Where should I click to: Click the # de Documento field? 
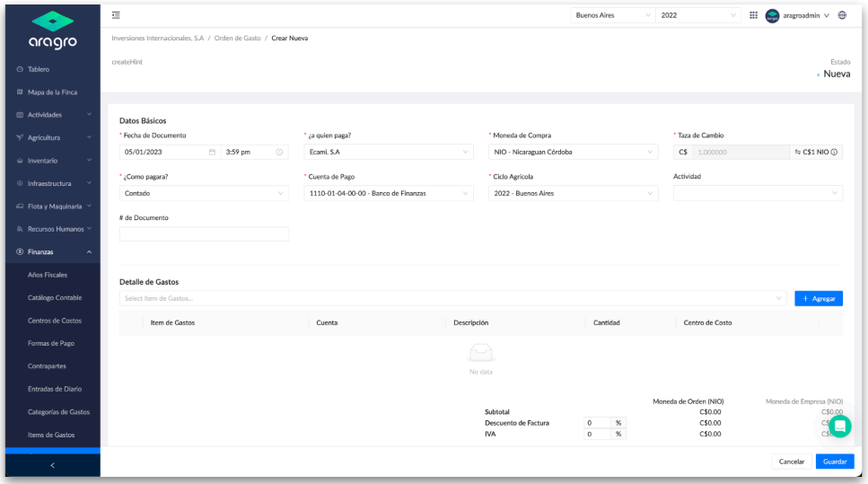pos(204,233)
